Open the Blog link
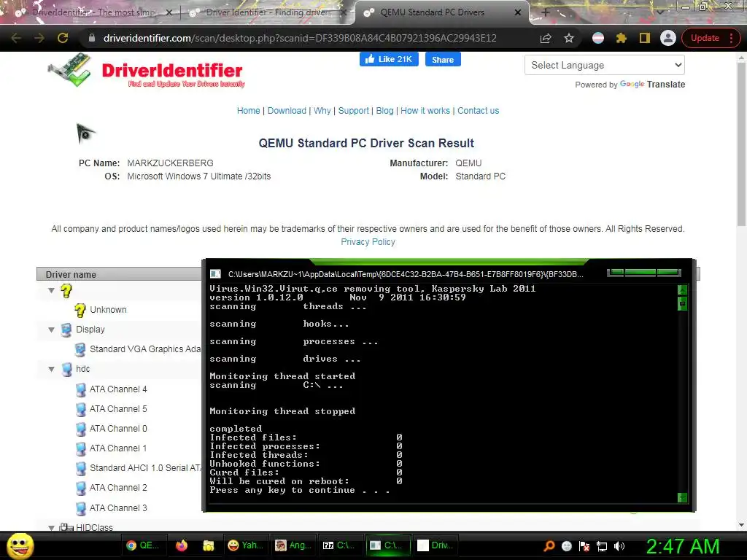This screenshot has width=747, height=560. [x=385, y=111]
